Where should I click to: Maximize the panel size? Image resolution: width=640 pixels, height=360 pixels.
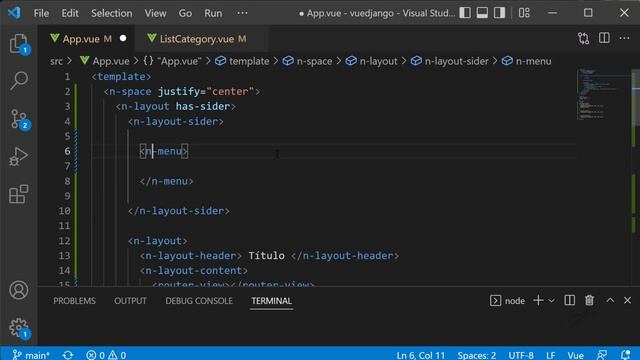coord(610,300)
